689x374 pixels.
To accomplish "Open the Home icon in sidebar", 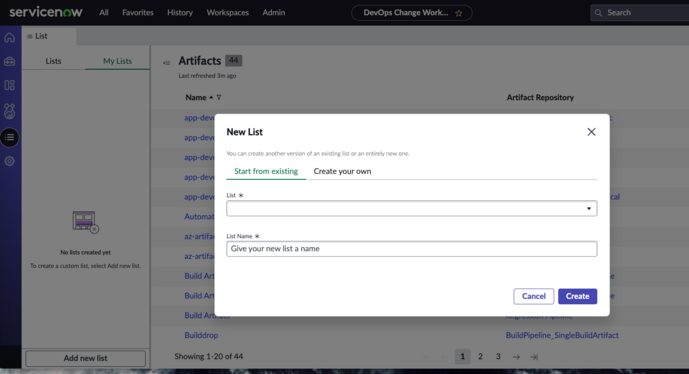I will pyautogui.click(x=9, y=38).
